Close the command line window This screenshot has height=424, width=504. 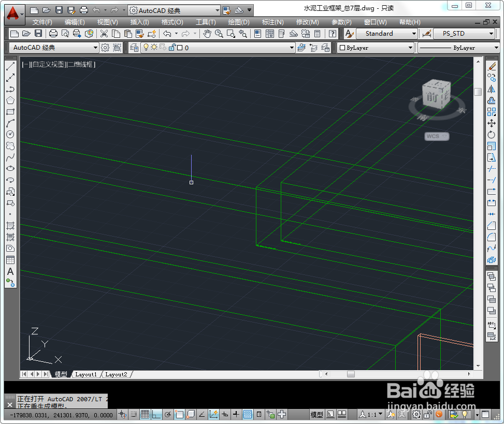click(10, 405)
